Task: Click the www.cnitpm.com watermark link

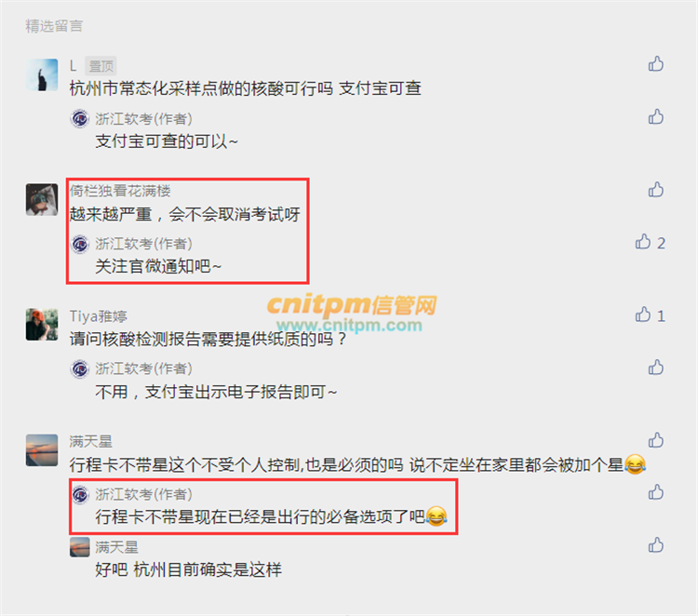Action: pyautogui.click(x=349, y=325)
